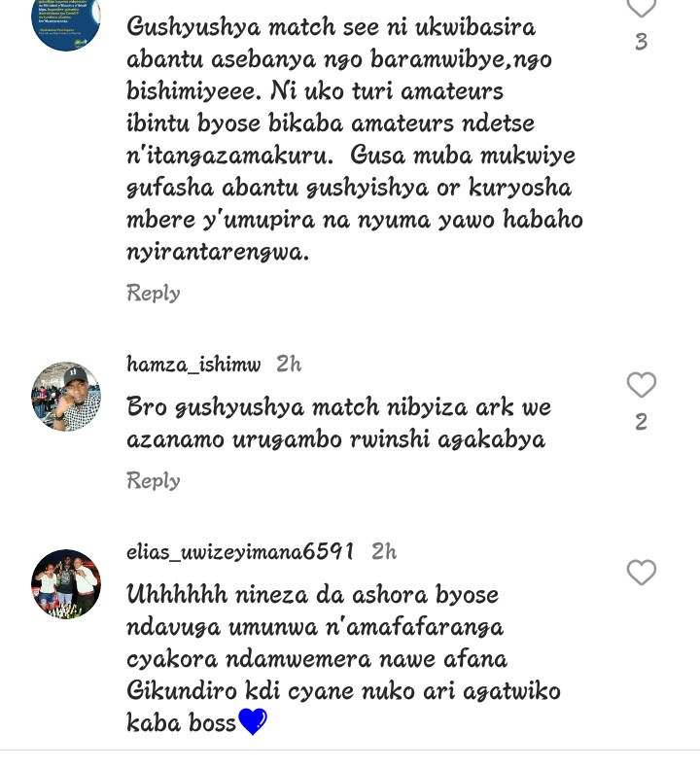View the 2 likes count on hamza_ishimw's comment
The image size is (700, 769).
[641, 422]
